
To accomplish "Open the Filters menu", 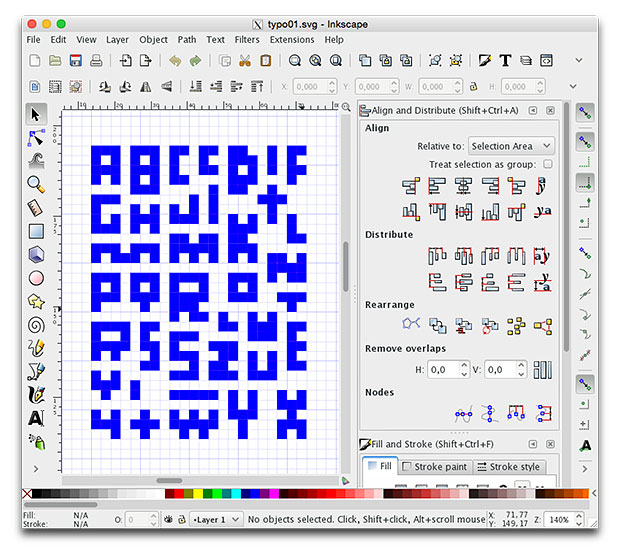I will (247, 40).
